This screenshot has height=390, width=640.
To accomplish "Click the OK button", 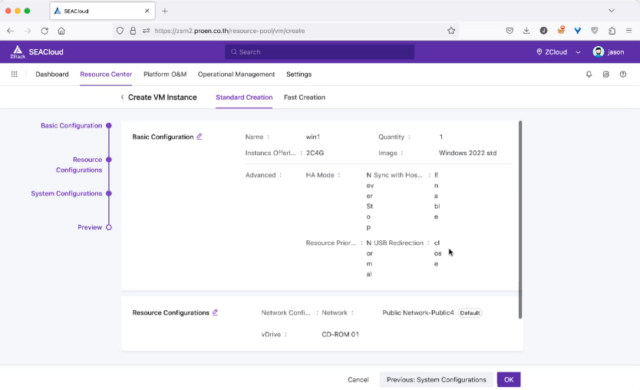I will click(509, 379).
